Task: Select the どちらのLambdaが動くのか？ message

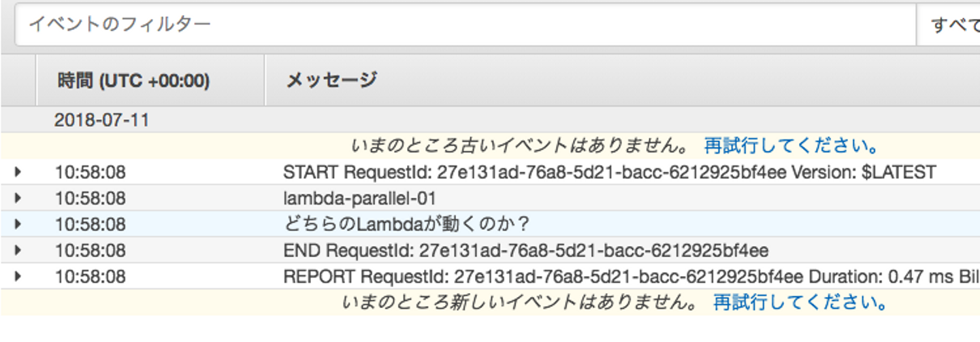Action: pos(406,224)
